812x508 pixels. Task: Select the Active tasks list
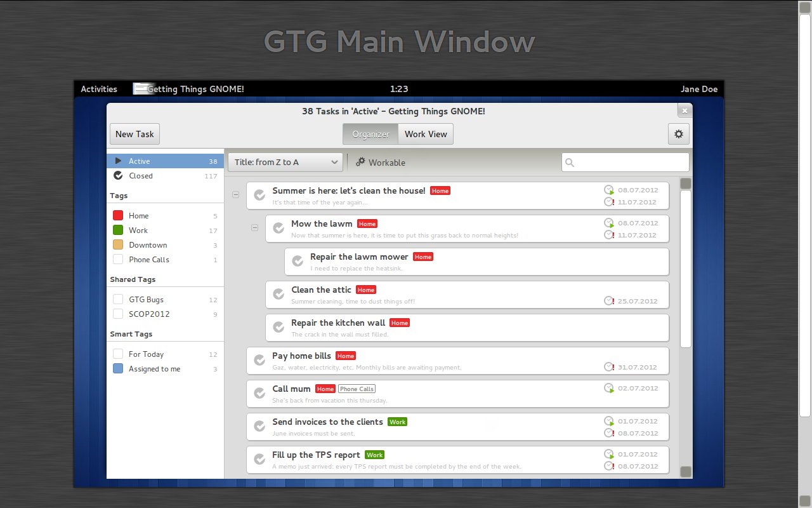(x=165, y=161)
